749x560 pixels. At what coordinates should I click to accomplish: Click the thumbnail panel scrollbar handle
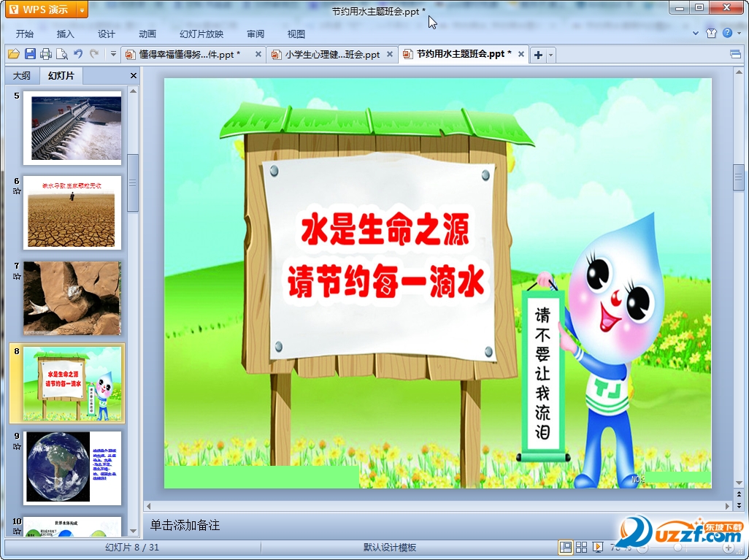134,183
